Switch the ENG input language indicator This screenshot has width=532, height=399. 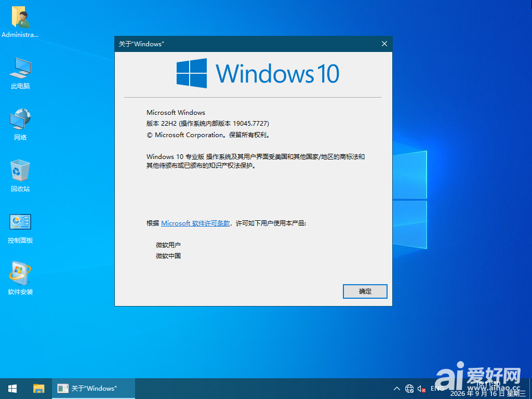pyautogui.click(x=437, y=389)
